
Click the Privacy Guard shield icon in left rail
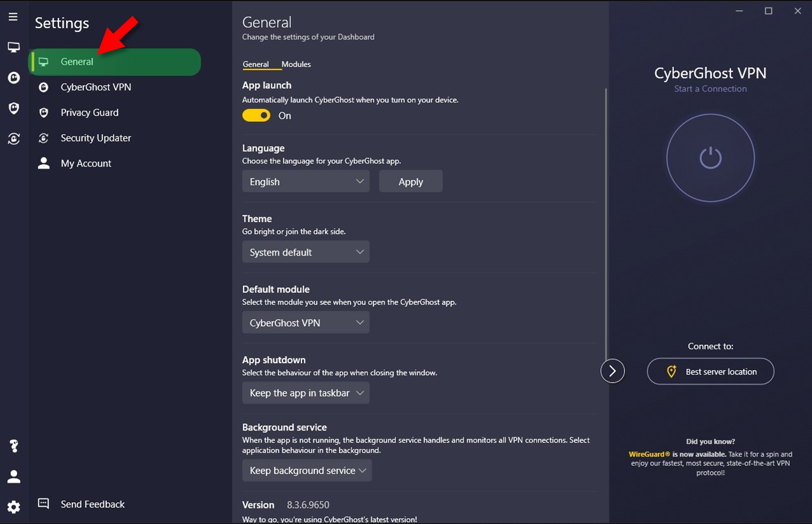pyautogui.click(x=14, y=108)
